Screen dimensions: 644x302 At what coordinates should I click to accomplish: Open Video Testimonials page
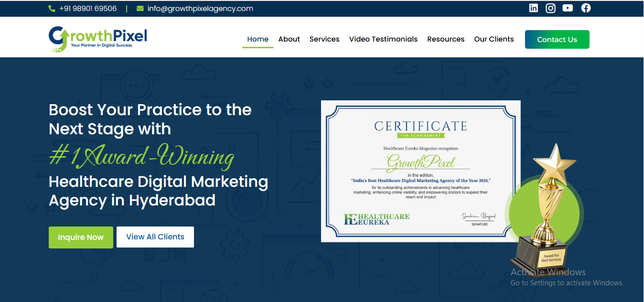click(x=383, y=39)
